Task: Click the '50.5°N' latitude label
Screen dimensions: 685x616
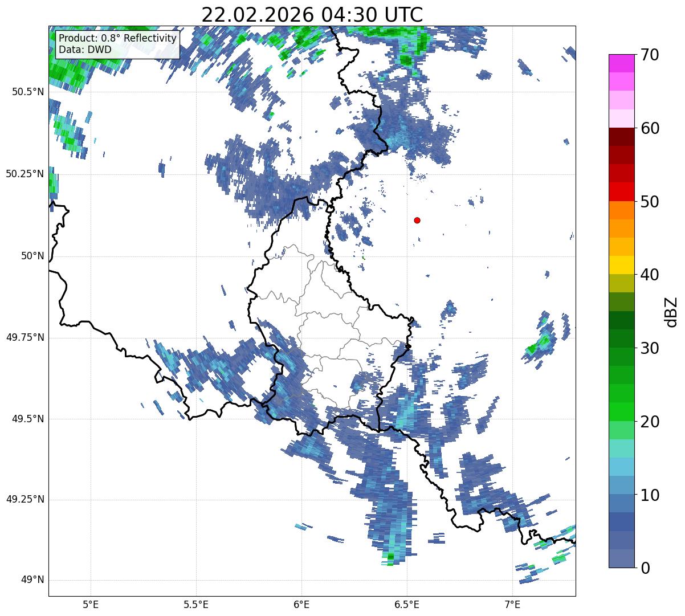Action: click(x=28, y=92)
